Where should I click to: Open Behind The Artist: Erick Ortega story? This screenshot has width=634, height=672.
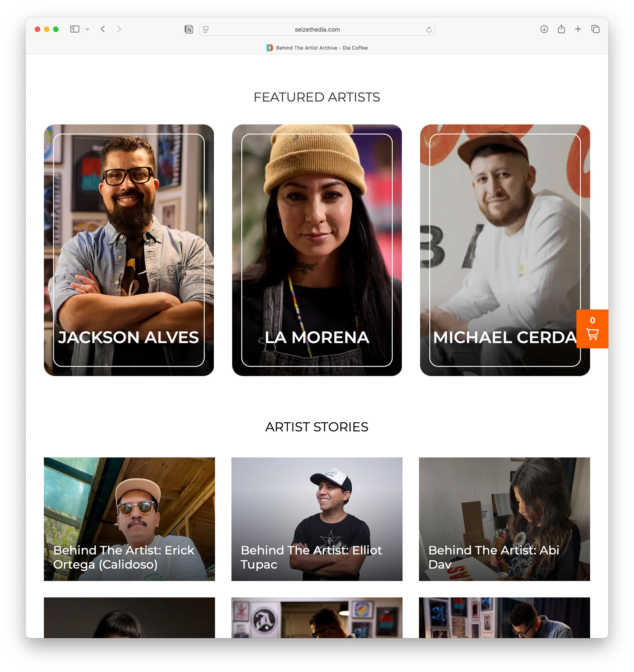[129, 519]
